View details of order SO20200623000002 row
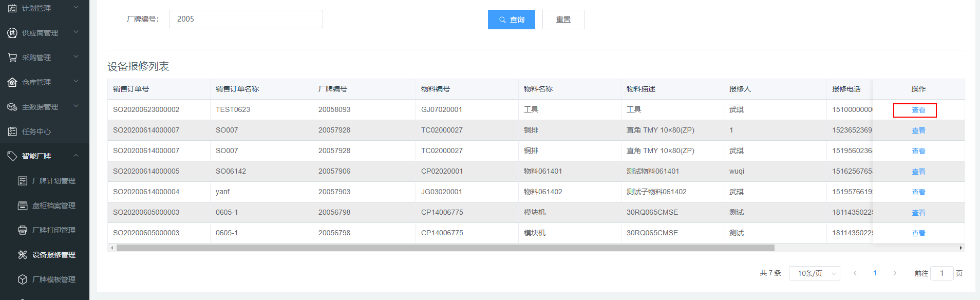The image size is (980, 300). 918,110
